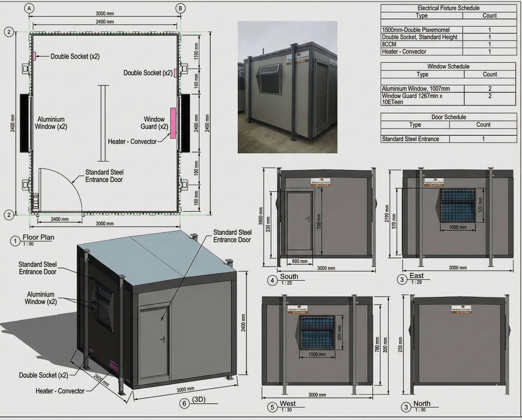Click grid bubble B above the floor plan

point(180,8)
